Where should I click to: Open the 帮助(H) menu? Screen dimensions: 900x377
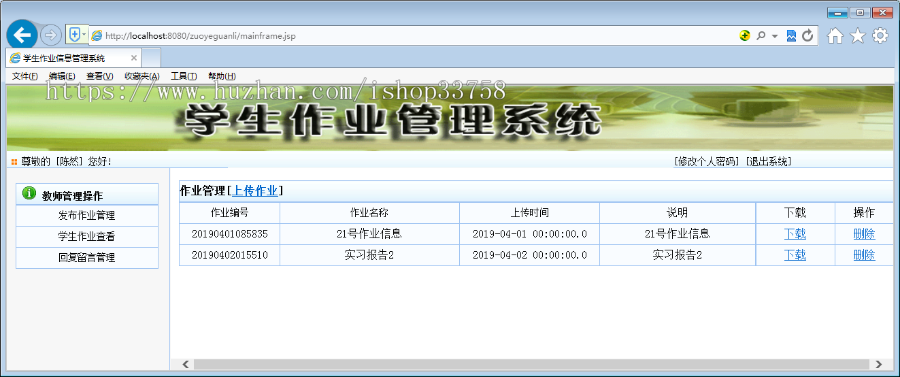click(x=222, y=76)
